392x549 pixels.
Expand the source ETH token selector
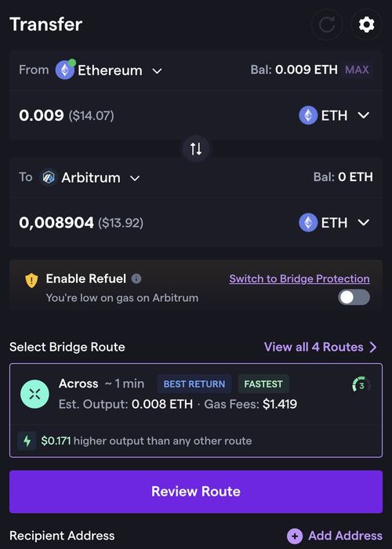[334, 115]
